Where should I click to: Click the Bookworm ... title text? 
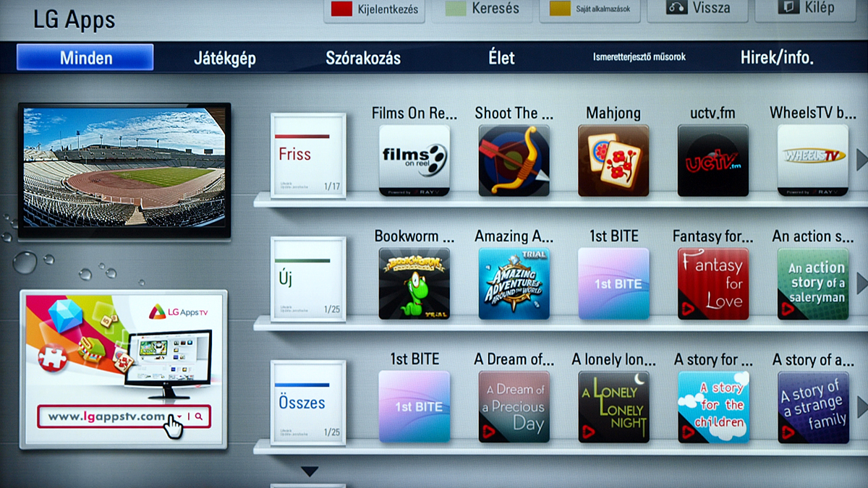tap(414, 236)
